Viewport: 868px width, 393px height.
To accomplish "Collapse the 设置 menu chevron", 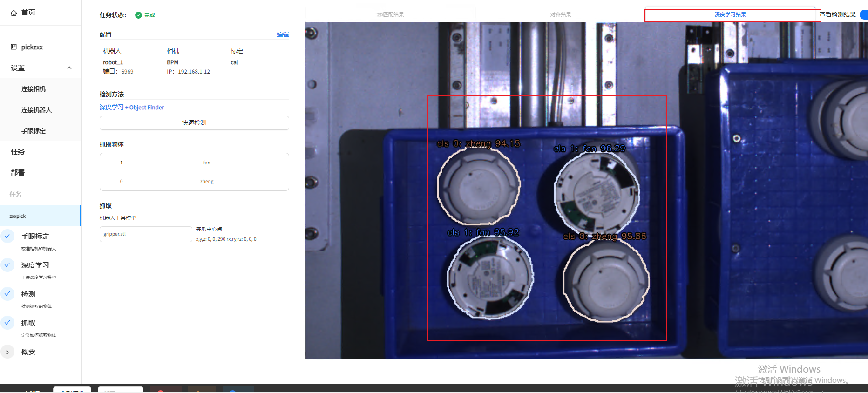I will click(x=69, y=68).
